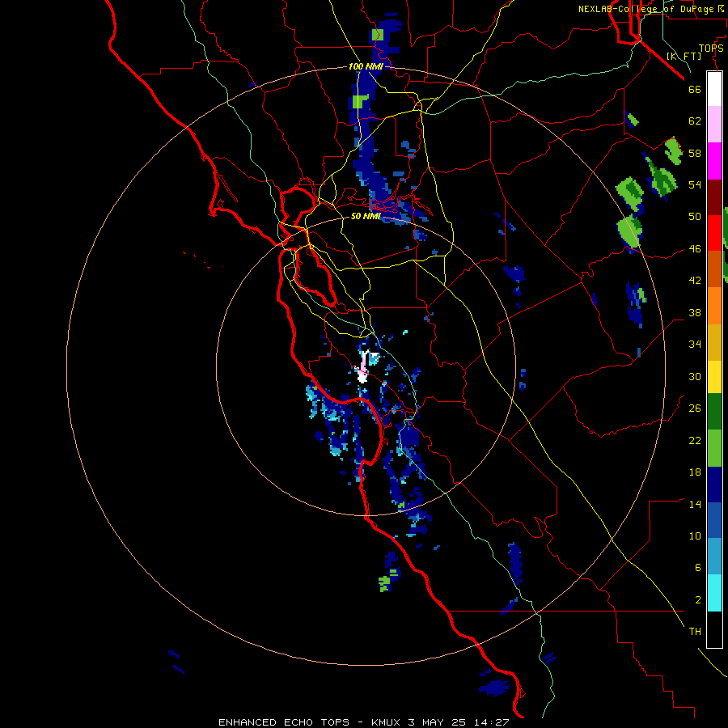Click the legend label 66
The image size is (728, 728).
pos(695,89)
